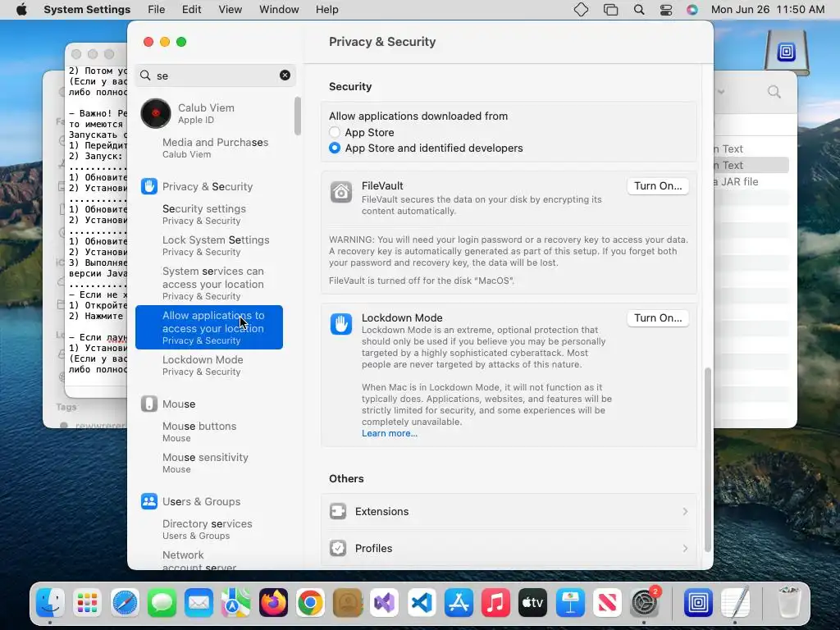Image resolution: width=840 pixels, height=630 pixels.
Task: Open Messages from the Dock
Action: pos(162,603)
